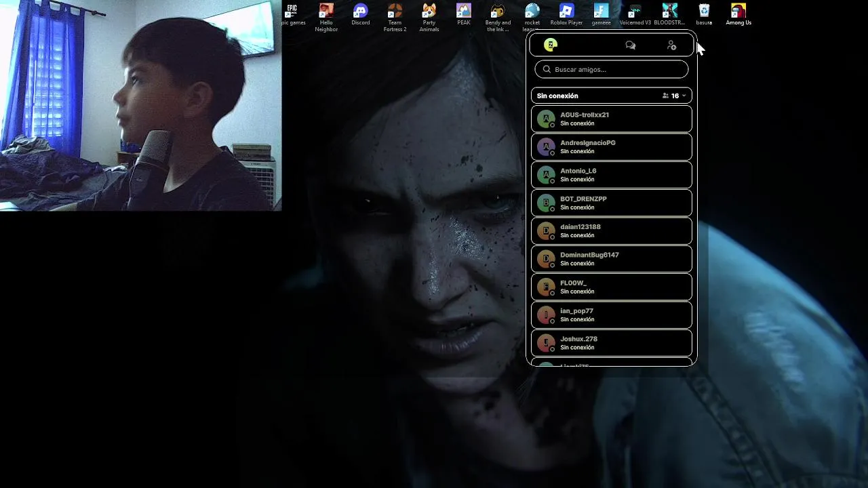This screenshot has width=868, height=488.
Task: Click the Party Animals desktop icon
Action: tap(429, 18)
